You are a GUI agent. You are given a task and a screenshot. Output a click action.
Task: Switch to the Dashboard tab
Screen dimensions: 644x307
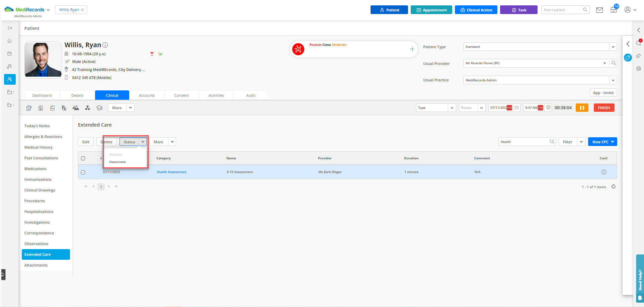pos(42,95)
